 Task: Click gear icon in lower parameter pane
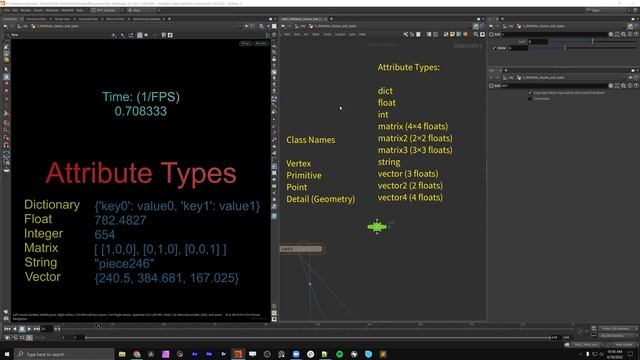pyautogui.click(x=611, y=86)
